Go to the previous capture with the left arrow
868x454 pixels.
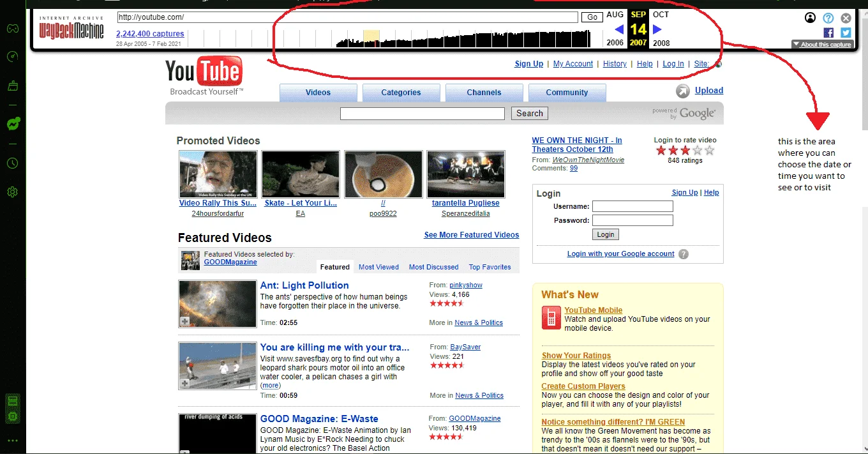coord(618,29)
